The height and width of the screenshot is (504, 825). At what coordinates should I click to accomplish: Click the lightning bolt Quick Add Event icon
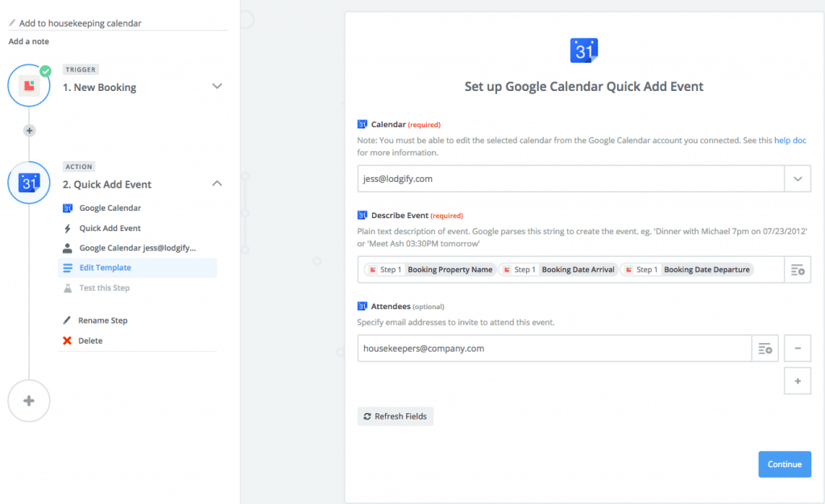[68, 228]
